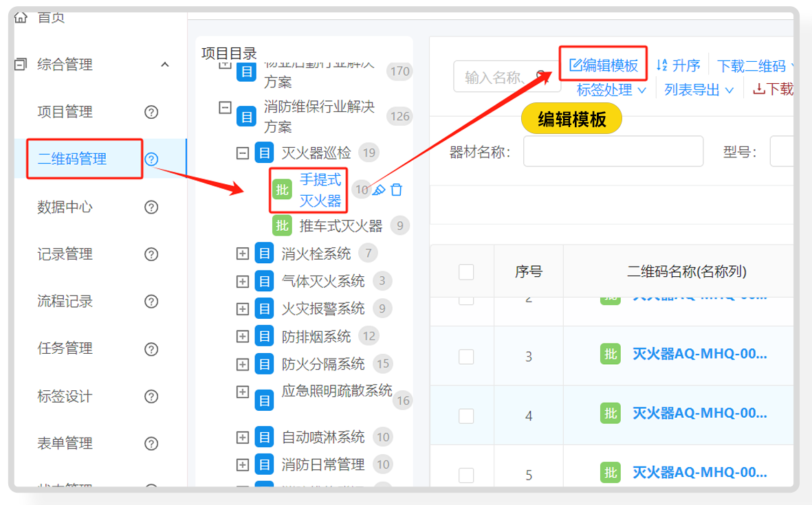
Task: Click the blue folder icon of 应急照明疏散系统
Action: (265, 401)
